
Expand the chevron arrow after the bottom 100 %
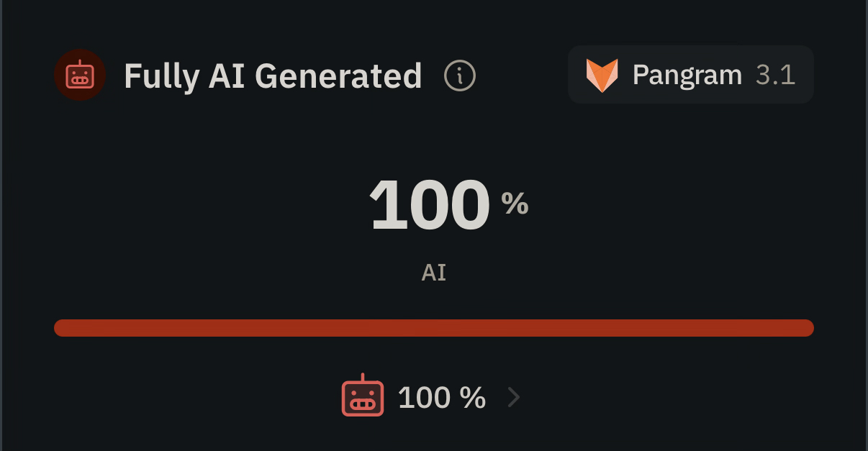coord(513,397)
